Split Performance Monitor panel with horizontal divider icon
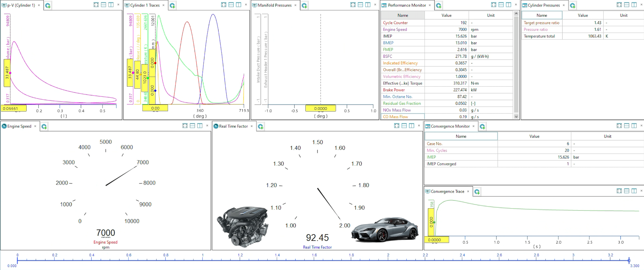This screenshot has height=270, width=644. click(501, 5)
